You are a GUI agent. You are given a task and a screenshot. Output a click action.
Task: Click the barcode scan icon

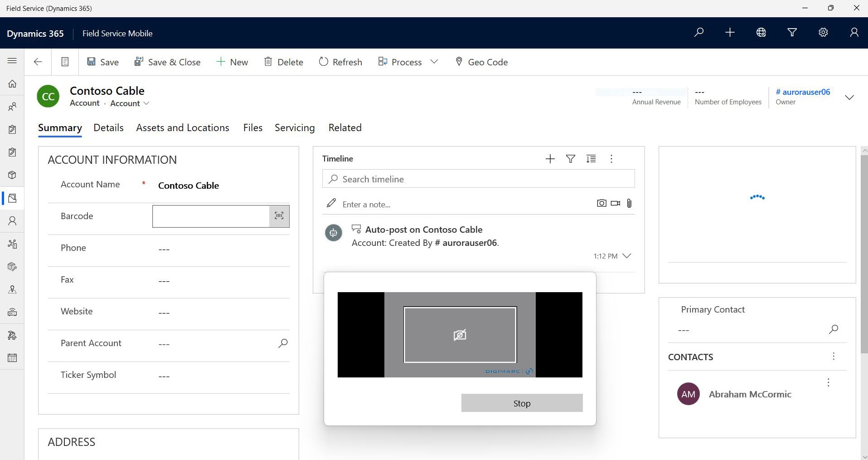point(279,216)
